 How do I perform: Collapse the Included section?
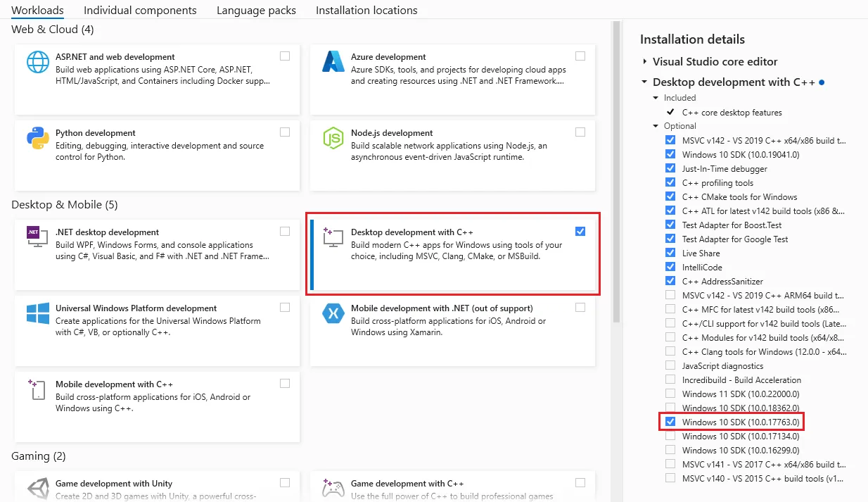[x=656, y=97]
